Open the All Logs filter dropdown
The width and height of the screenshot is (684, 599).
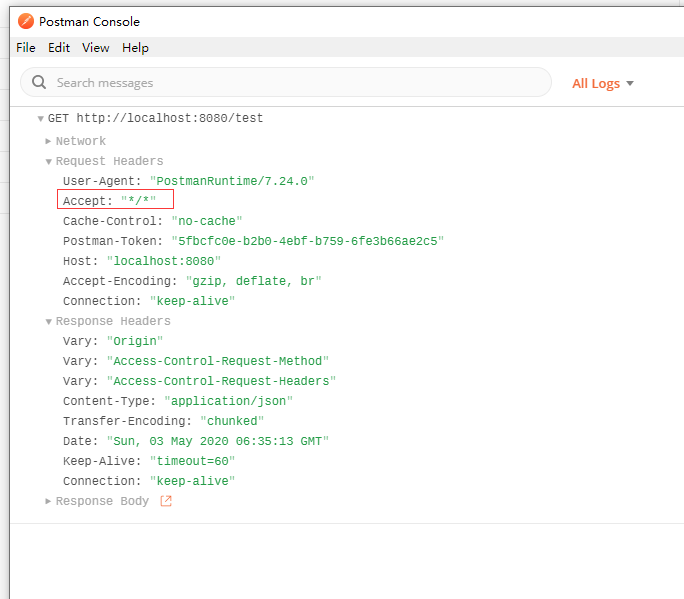click(x=602, y=83)
